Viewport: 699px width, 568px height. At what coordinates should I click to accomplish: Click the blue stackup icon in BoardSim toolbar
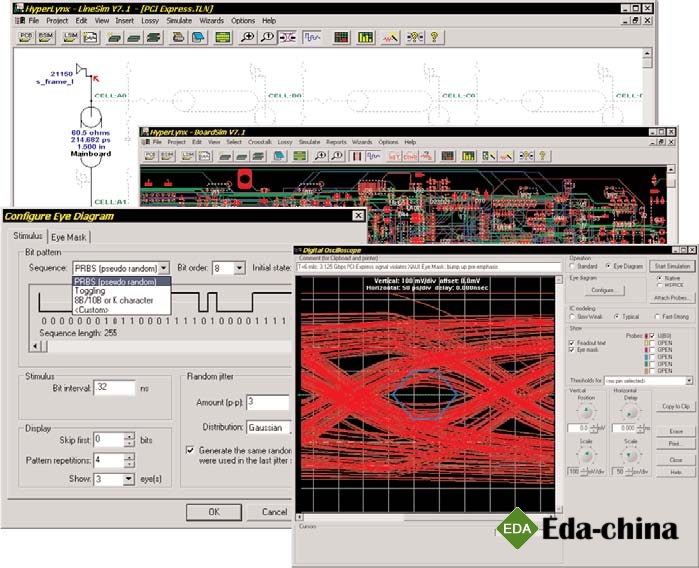pyautogui.click(x=279, y=156)
